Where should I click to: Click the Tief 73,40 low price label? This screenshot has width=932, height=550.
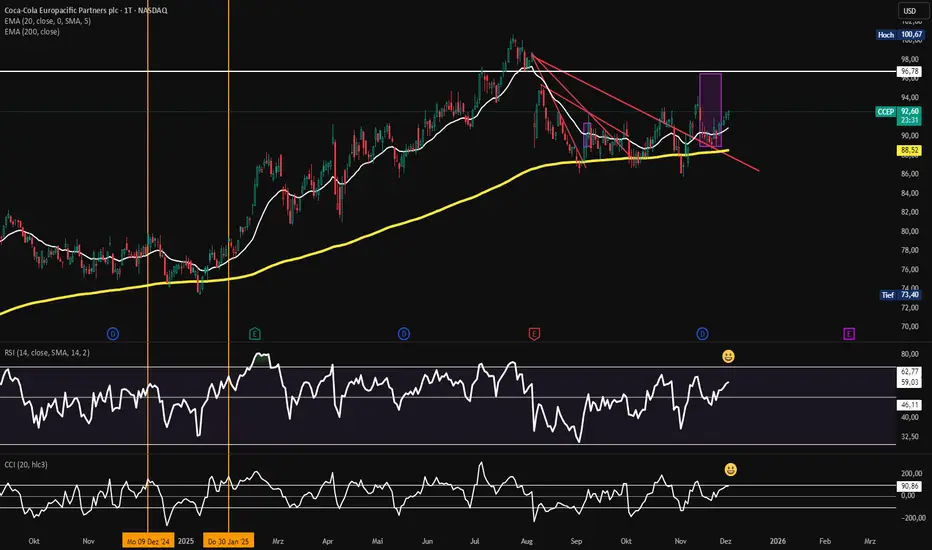click(x=901, y=295)
